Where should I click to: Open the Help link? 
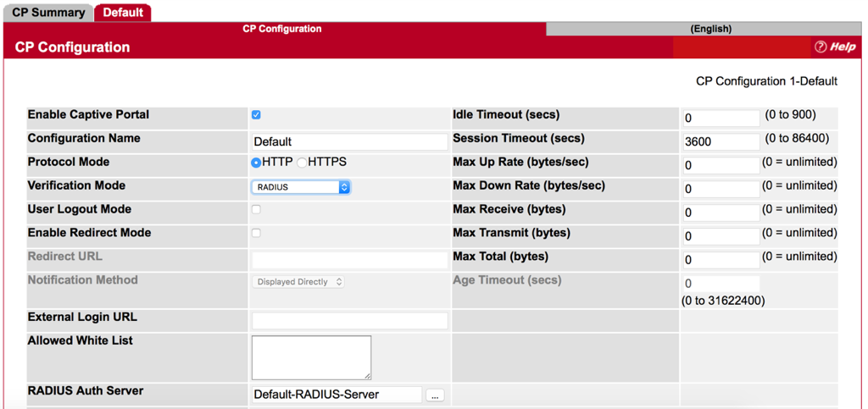(x=835, y=47)
